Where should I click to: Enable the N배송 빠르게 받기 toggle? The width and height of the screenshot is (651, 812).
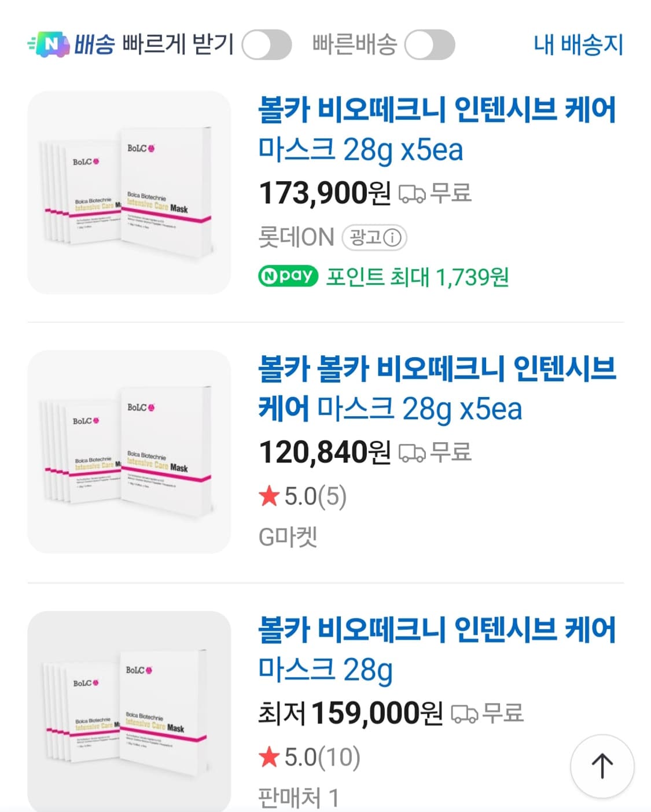point(266,45)
